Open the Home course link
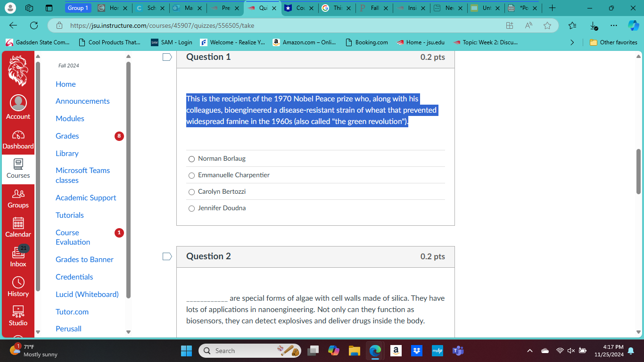Image resolution: width=644 pixels, height=362 pixels. (x=66, y=84)
